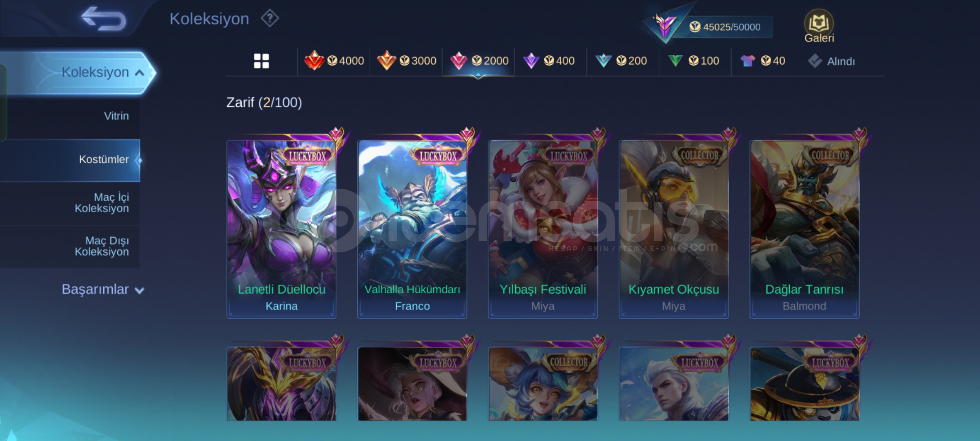980x441 pixels.
Task: Toggle the Alındı owned filter
Action: pos(831,61)
